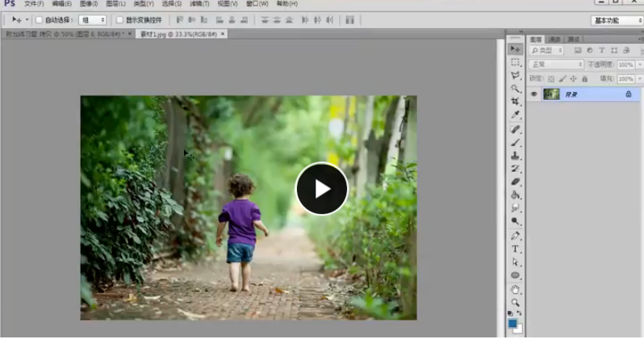Click the 背景 layer thumbnail
Viewport: 644px width, 356px height.
[x=551, y=94]
